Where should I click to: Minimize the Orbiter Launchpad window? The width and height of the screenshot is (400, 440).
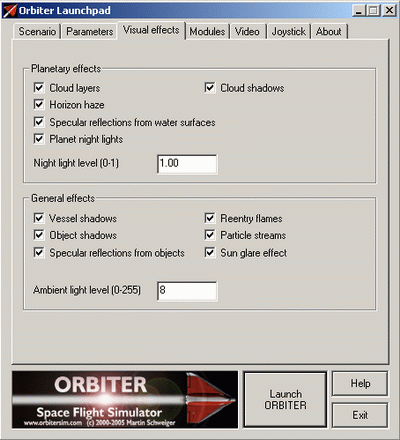358,10
